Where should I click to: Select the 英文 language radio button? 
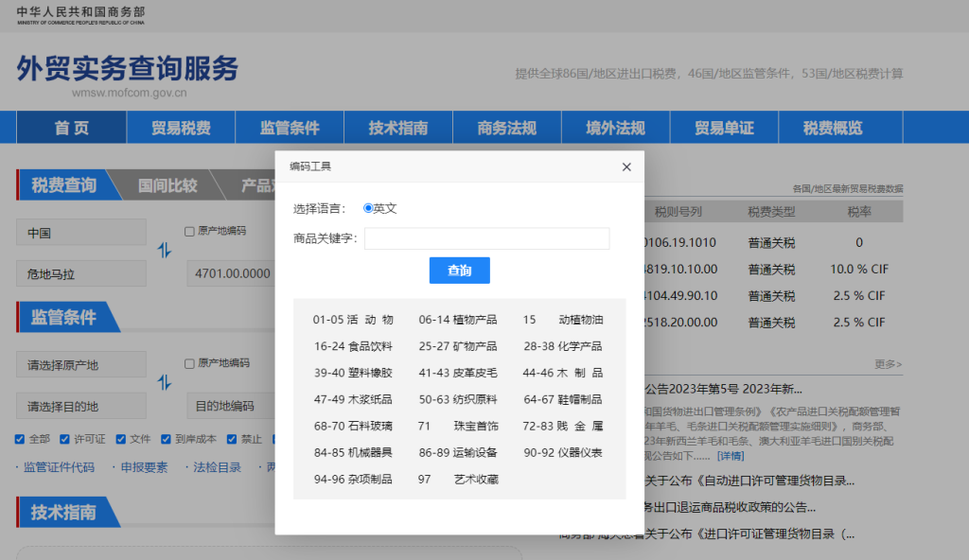pyautogui.click(x=368, y=208)
